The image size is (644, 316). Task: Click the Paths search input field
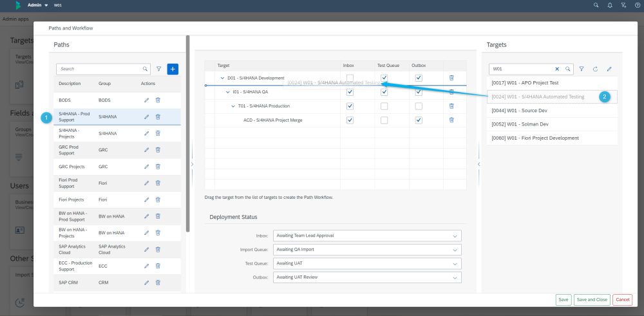click(x=104, y=69)
